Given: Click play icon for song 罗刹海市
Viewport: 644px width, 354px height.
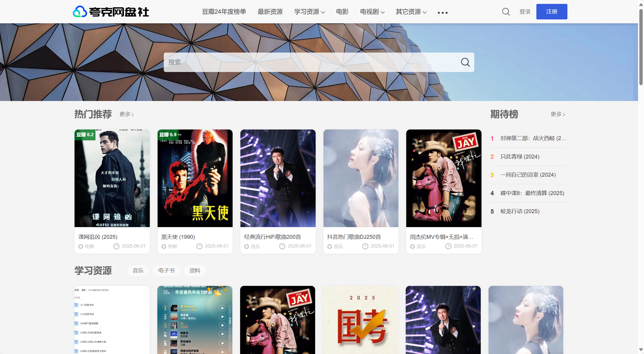Looking at the screenshot, I should click(x=222, y=343).
